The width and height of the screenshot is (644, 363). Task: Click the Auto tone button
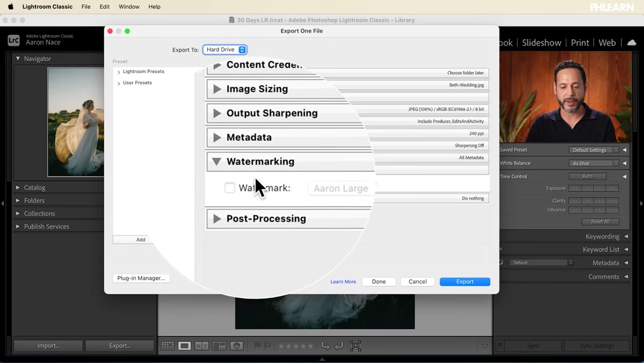pos(588,176)
